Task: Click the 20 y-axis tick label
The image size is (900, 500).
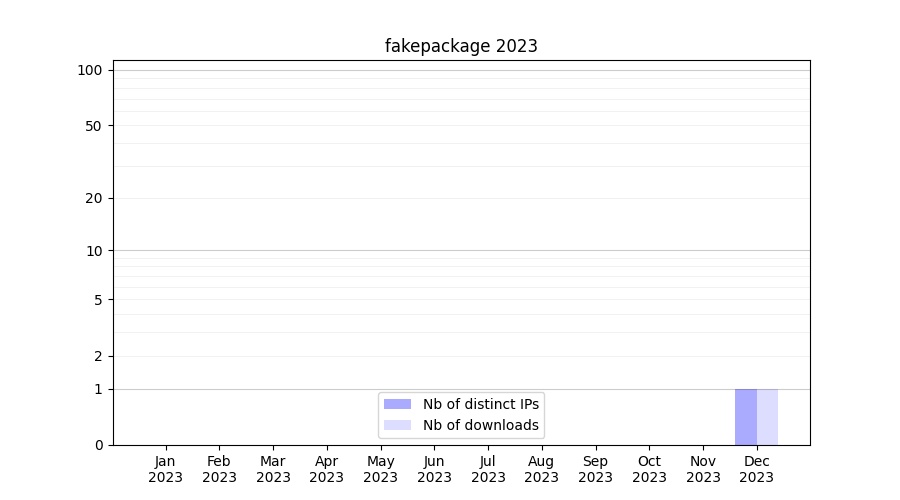Action: 94,198
